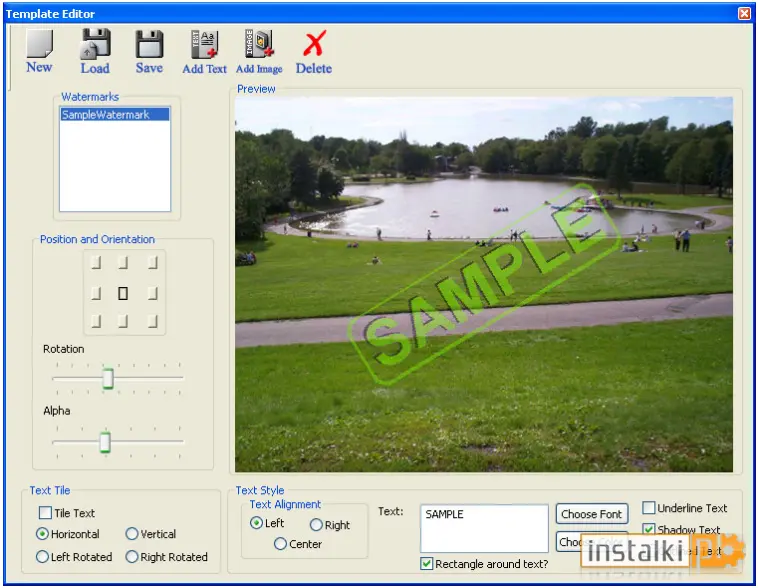Select the Horizontal tile option
The image size is (758, 588).
(x=43, y=534)
